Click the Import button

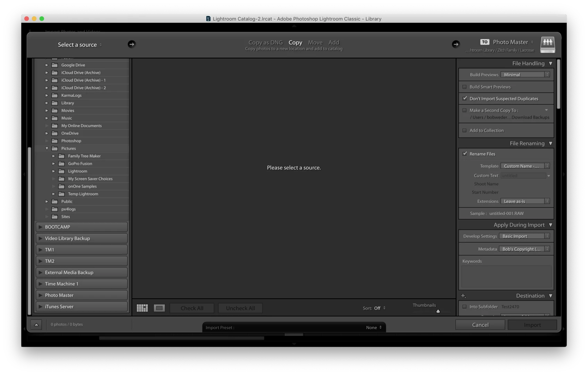point(532,325)
